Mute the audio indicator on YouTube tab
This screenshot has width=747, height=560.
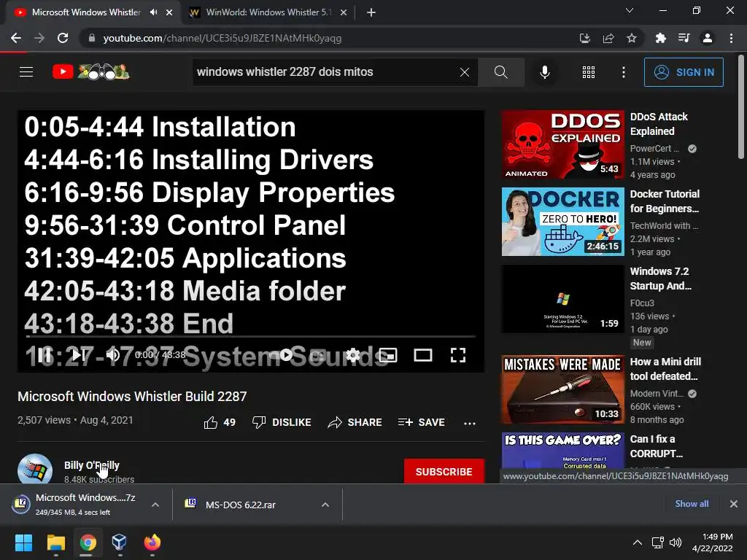pyautogui.click(x=153, y=12)
